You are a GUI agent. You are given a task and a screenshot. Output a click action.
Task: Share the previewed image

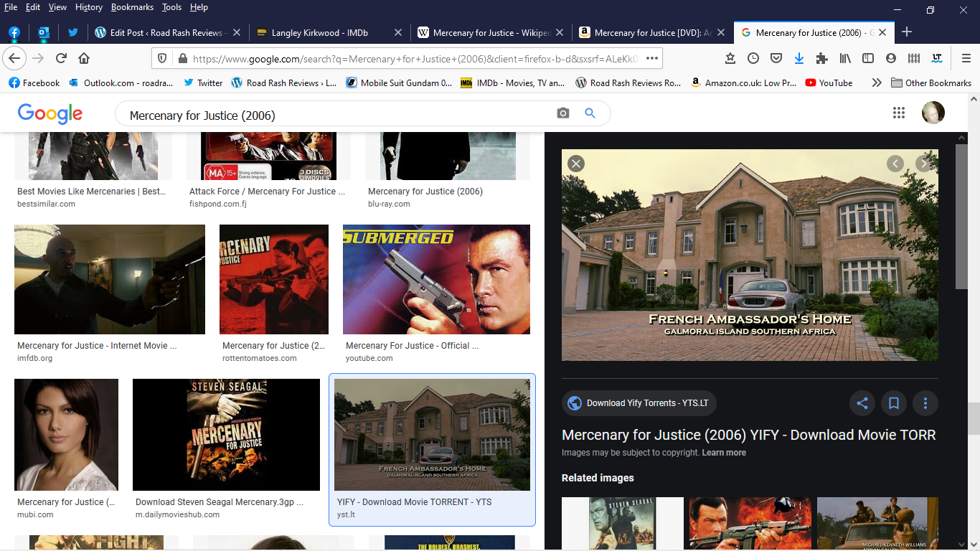pos(862,403)
